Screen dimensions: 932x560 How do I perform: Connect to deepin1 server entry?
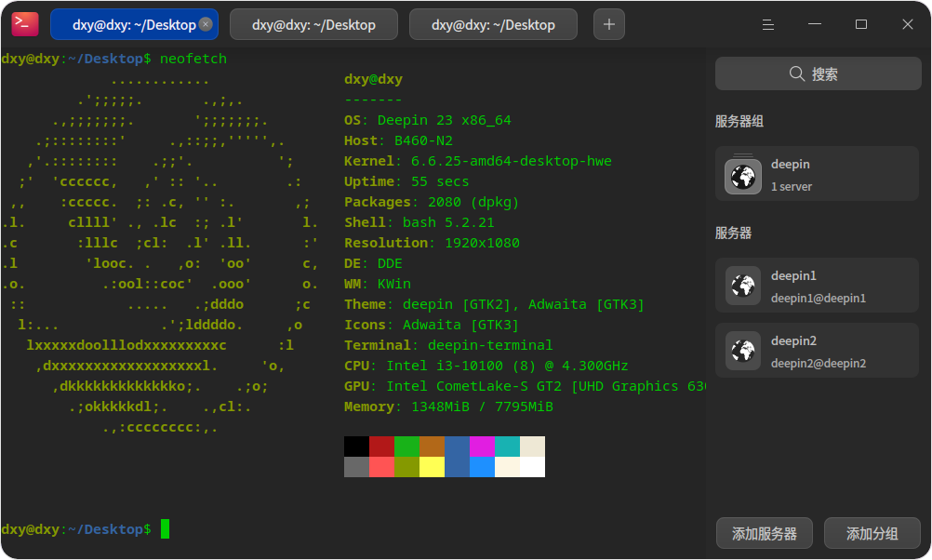pyautogui.click(x=817, y=286)
